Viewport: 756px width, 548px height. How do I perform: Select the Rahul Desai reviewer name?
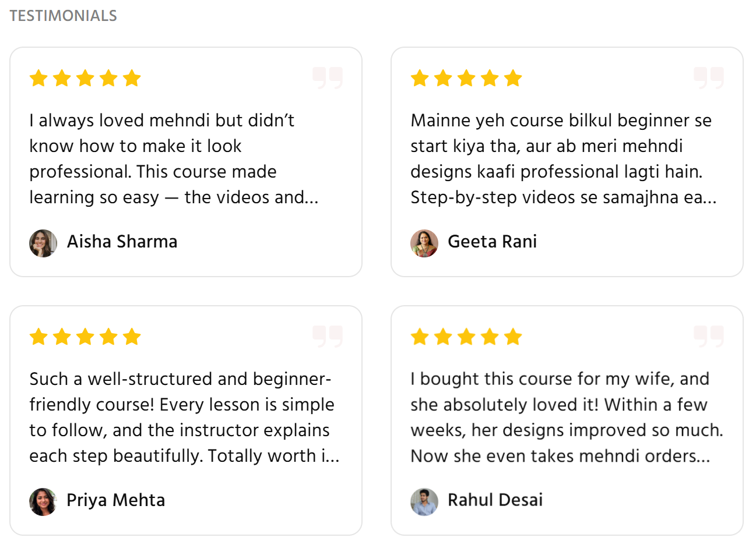495,500
